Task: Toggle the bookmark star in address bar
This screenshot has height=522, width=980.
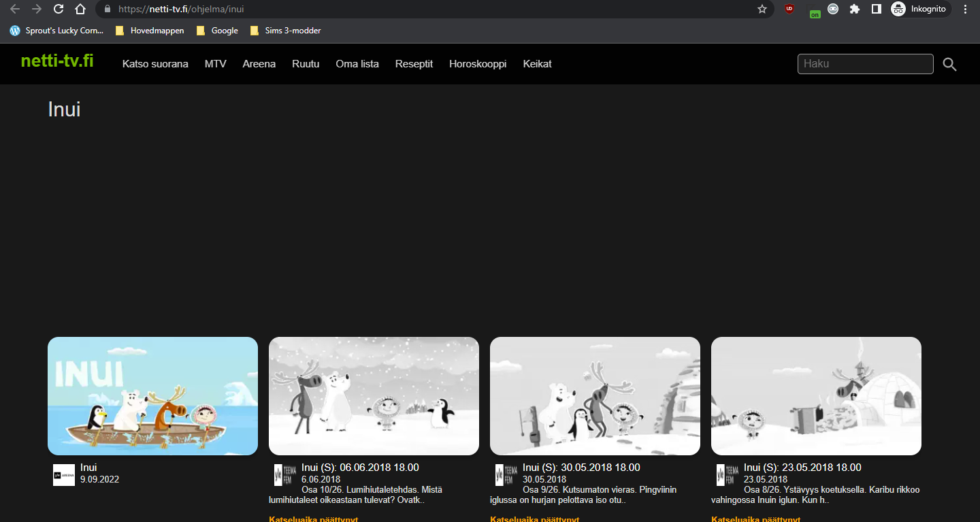Action: pos(762,10)
